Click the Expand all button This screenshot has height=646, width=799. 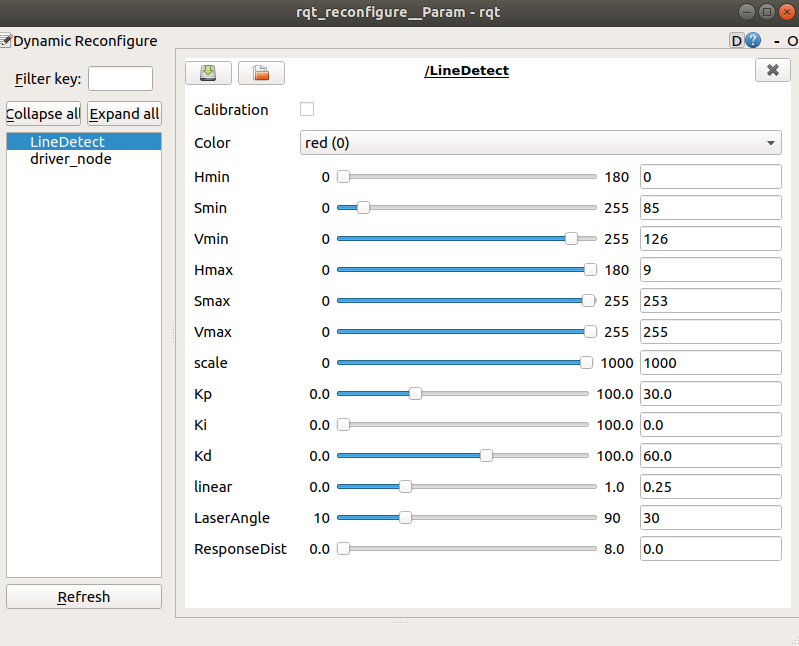124,114
